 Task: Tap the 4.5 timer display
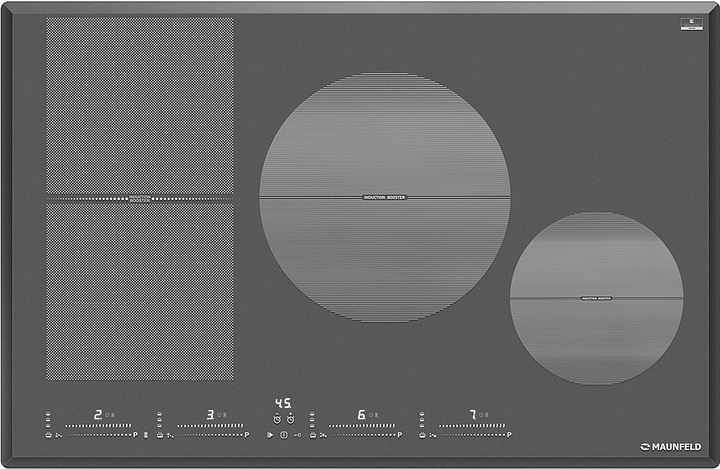pyautogui.click(x=283, y=403)
